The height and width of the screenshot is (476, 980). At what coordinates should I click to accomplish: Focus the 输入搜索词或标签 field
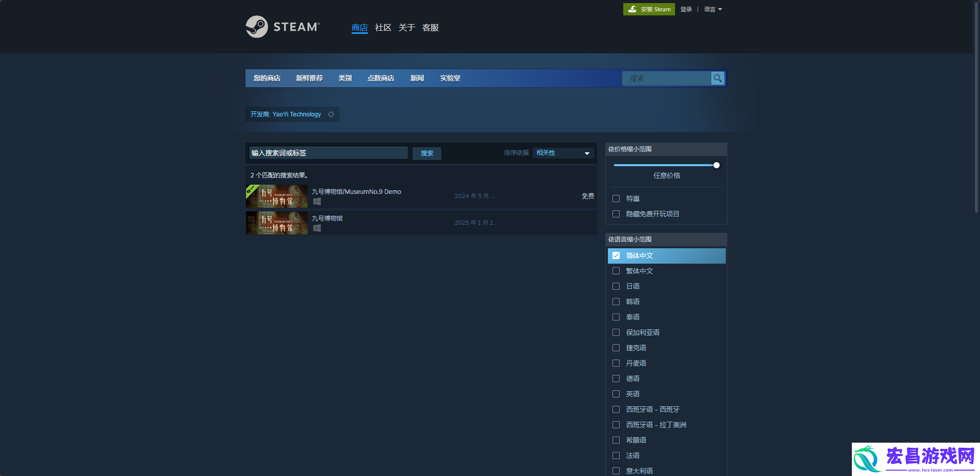tap(329, 153)
